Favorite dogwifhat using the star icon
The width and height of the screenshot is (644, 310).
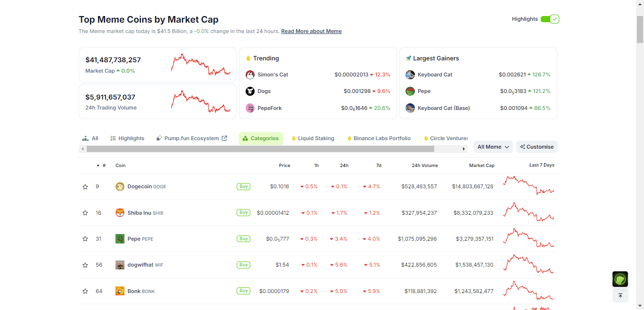point(85,265)
